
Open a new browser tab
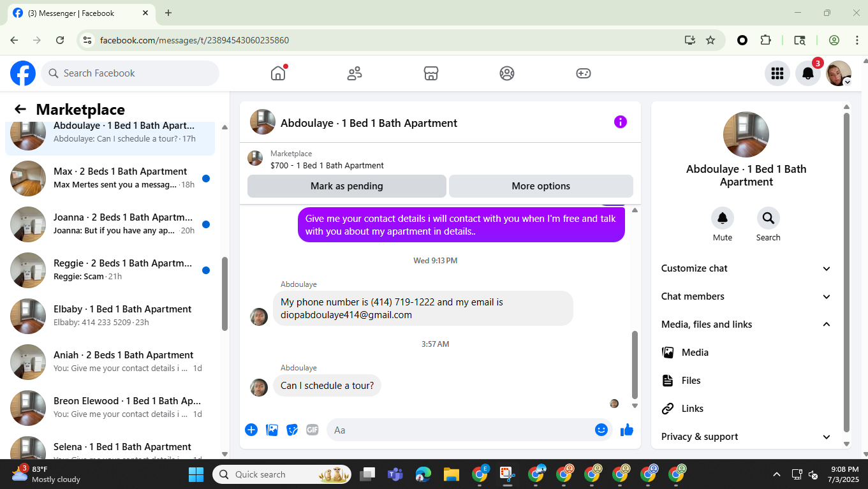(x=168, y=13)
